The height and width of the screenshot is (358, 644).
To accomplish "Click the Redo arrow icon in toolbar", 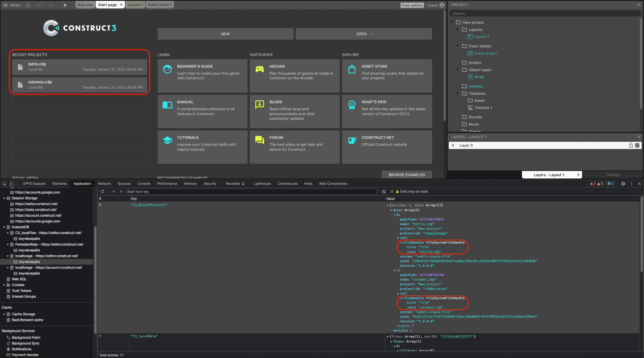I will 50,4.
